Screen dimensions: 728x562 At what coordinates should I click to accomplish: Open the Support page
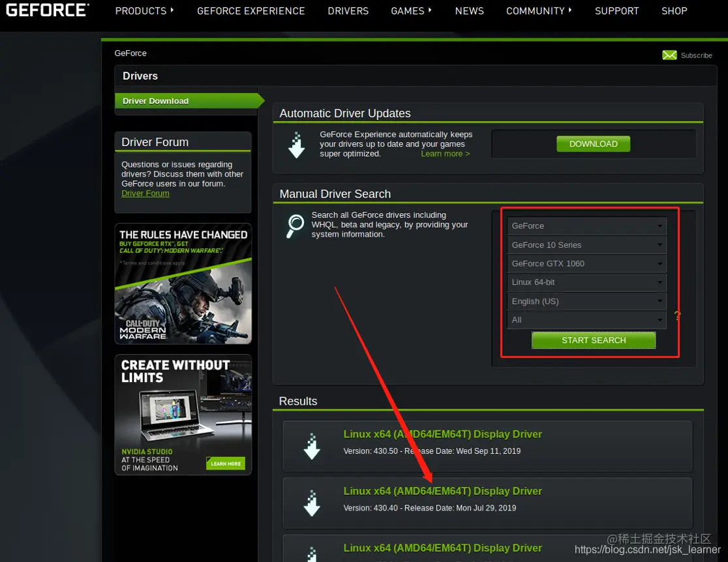(x=616, y=10)
